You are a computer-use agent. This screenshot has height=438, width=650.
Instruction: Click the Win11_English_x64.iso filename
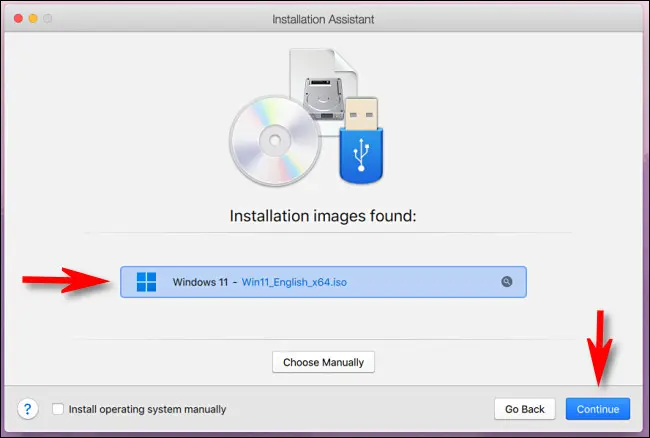click(x=296, y=282)
